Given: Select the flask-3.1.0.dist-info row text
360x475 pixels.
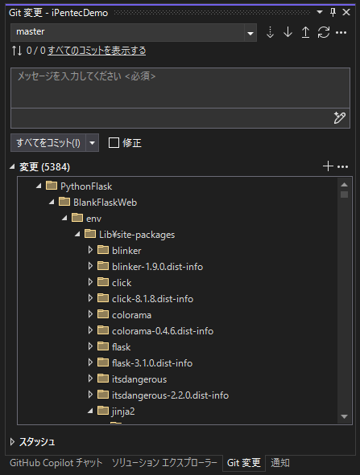Looking at the screenshot, I should 152,363.
